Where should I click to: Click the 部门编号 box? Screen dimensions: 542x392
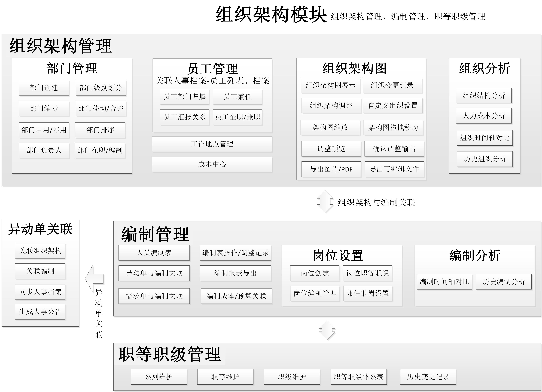[x=44, y=108]
